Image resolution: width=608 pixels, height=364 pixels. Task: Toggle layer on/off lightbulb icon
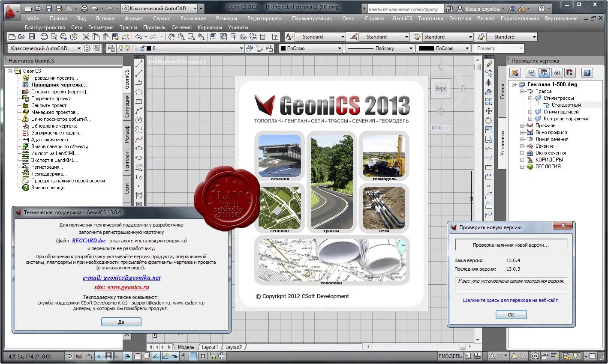coord(121,48)
